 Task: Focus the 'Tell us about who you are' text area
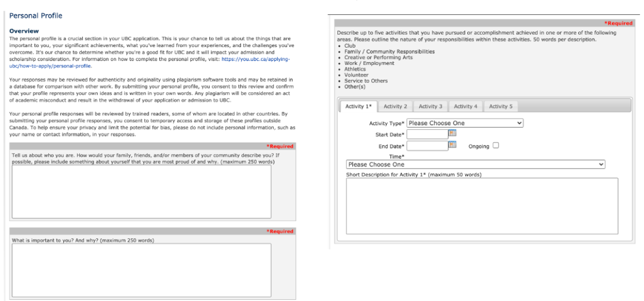[x=141, y=192]
